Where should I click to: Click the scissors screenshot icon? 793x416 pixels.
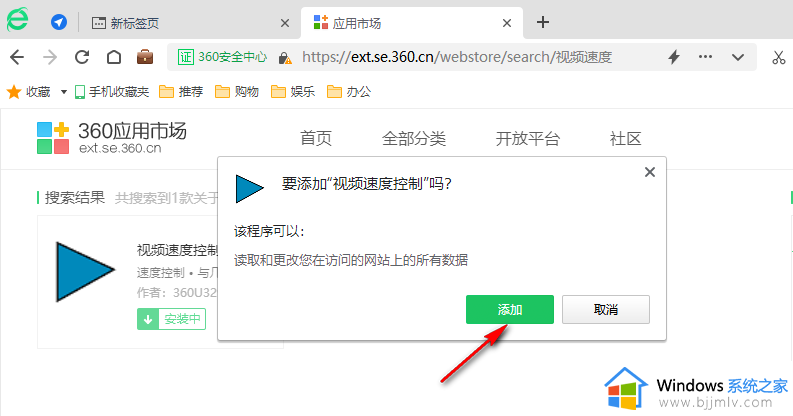click(x=778, y=57)
